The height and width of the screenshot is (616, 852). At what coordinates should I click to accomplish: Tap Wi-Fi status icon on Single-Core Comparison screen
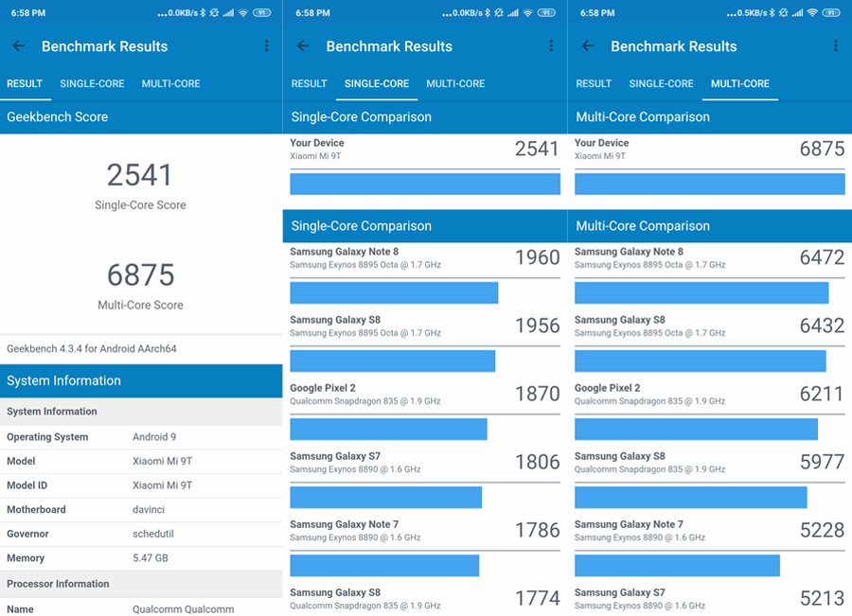point(527,12)
